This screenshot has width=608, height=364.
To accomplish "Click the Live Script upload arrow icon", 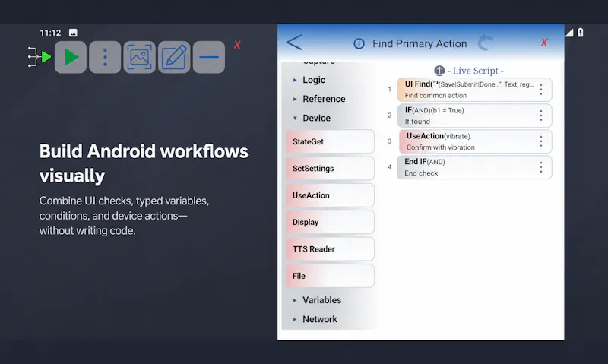I will click(439, 71).
